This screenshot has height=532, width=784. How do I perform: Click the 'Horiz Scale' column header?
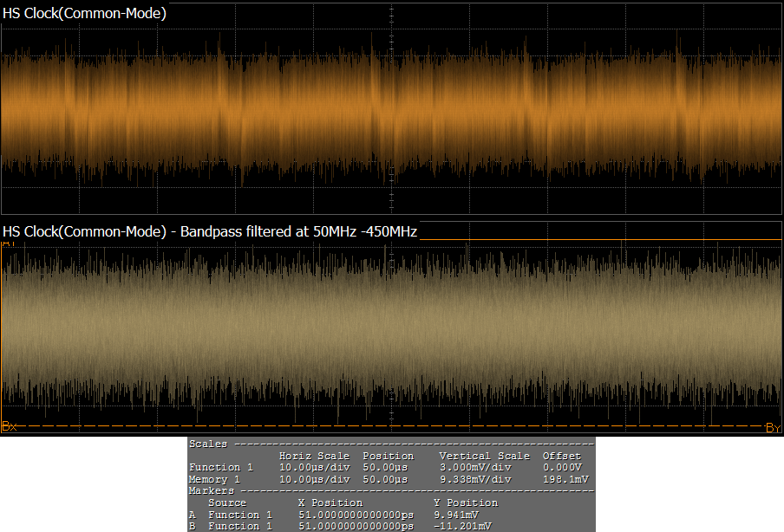pyautogui.click(x=314, y=456)
